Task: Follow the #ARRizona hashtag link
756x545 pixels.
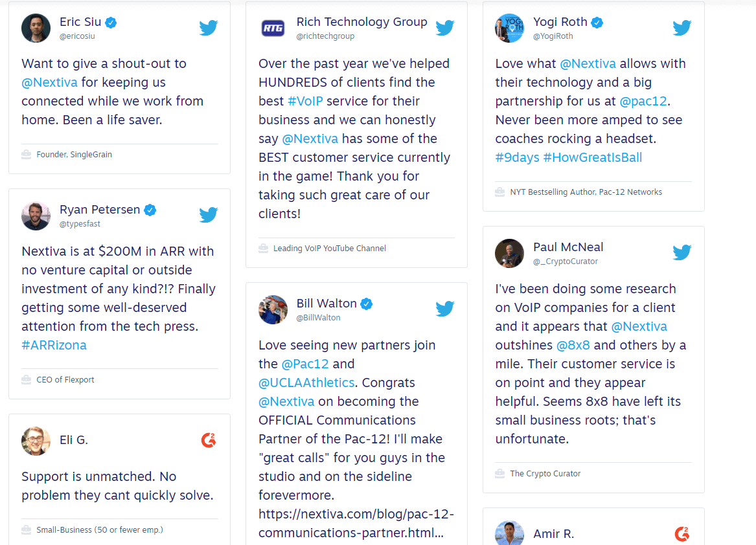Action: pos(54,346)
